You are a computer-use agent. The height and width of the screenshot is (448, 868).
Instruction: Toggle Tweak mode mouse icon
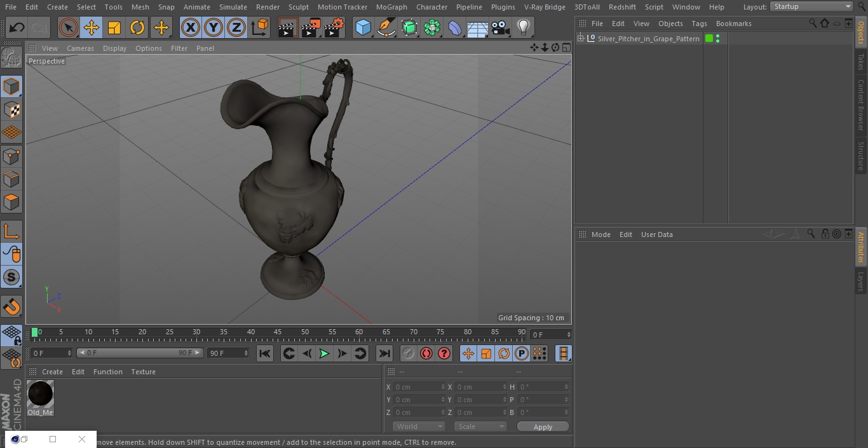tap(11, 254)
